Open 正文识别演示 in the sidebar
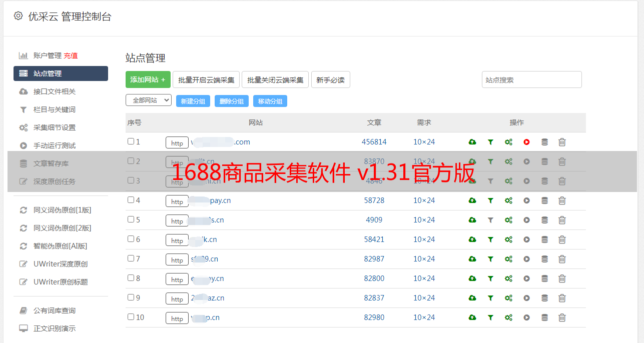 coord(55,328)
